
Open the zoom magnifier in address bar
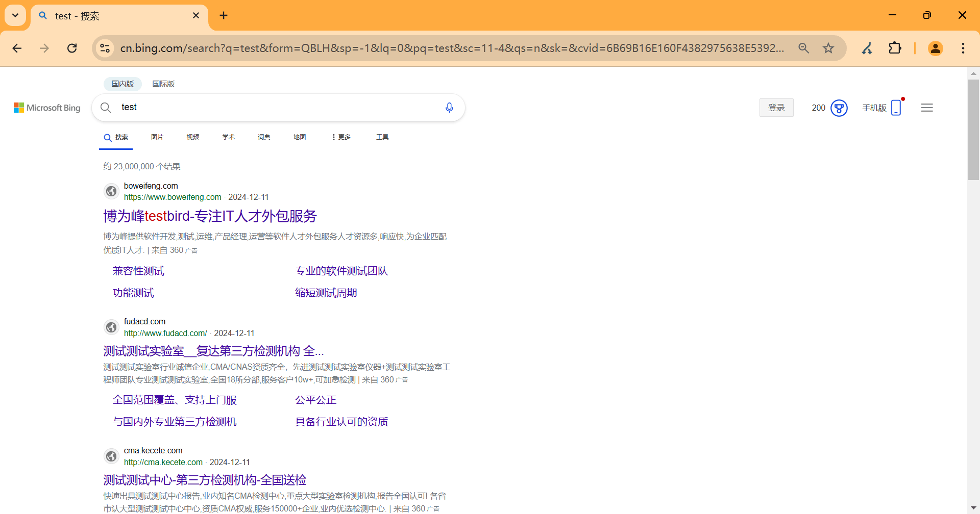[804, 48]
